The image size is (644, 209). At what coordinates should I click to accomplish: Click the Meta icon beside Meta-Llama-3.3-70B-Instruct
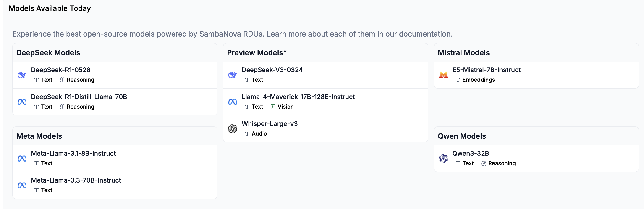22,185
